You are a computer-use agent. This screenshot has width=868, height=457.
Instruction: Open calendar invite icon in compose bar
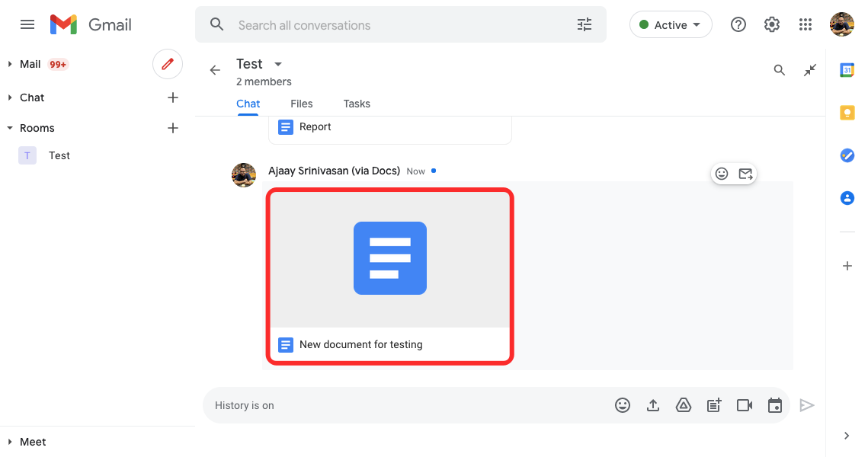coord(775,405)
